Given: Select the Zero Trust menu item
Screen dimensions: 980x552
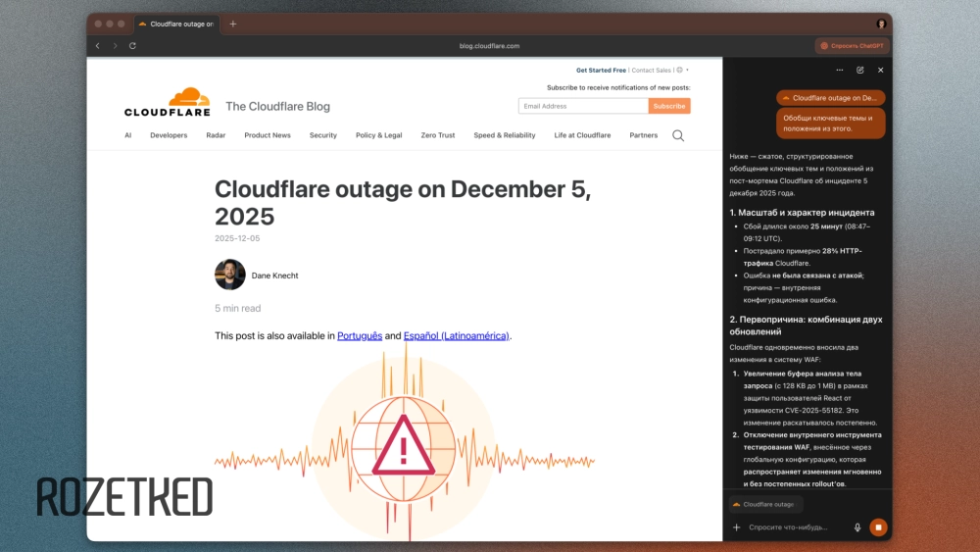Looking at the screenshot, I should (x=437, y=135).
